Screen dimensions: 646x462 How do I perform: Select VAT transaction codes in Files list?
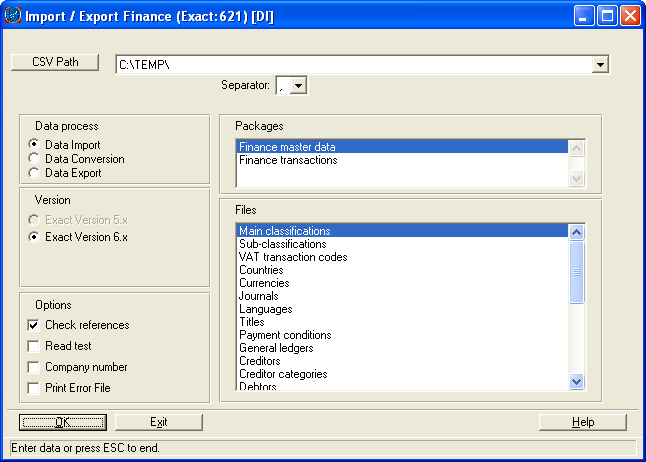coord(293,257)
